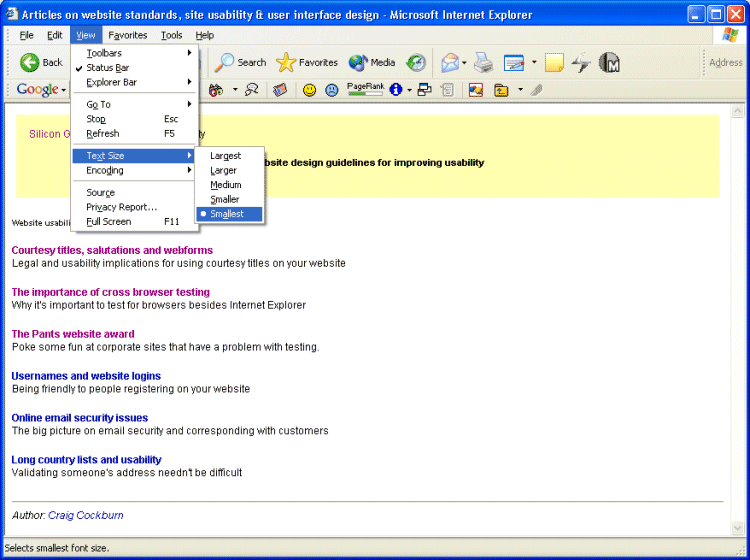This screenshot has width=750, height=560.
Task: Open the Up folder dropdown arrow
Action: [520, 90]
